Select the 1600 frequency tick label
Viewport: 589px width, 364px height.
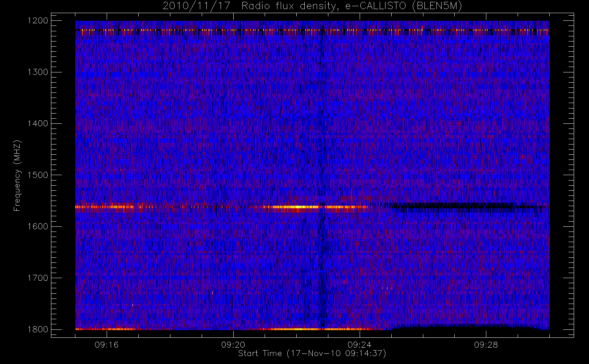(x=38, y=226)
